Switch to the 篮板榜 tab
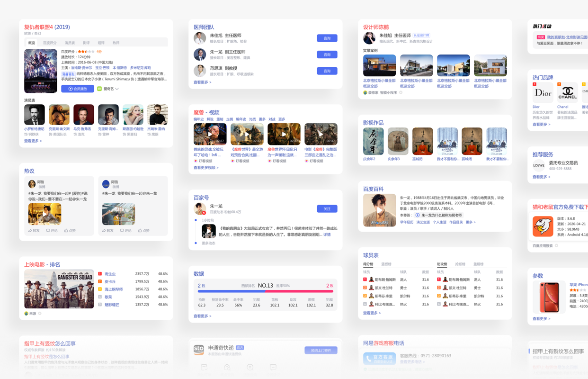588x379 pixels. point(386,264)
